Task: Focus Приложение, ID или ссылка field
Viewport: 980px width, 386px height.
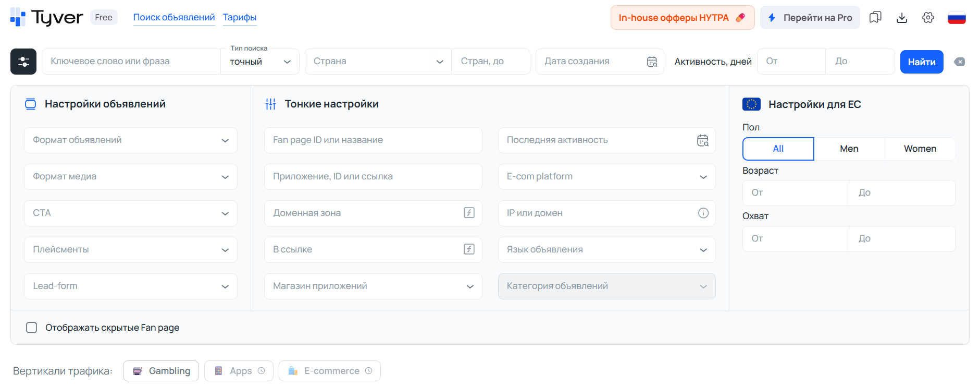Action: (x=373, y=177)
